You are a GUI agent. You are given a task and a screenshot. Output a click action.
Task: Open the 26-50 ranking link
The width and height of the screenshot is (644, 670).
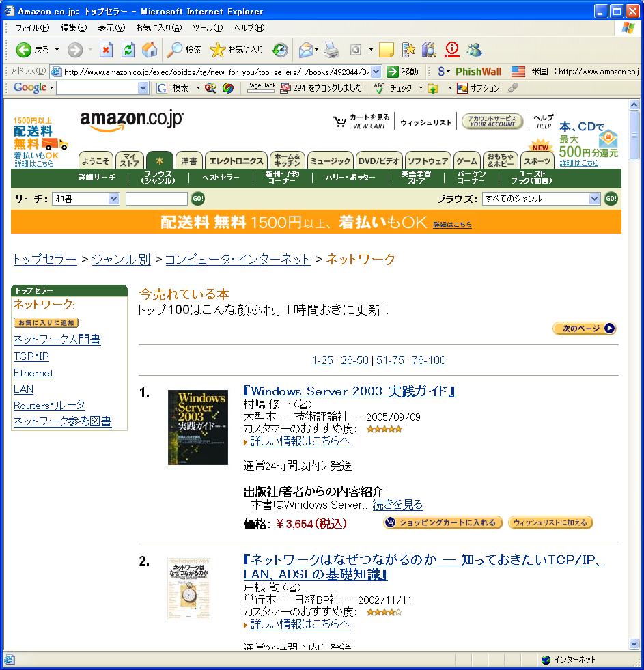click(354, 360)
